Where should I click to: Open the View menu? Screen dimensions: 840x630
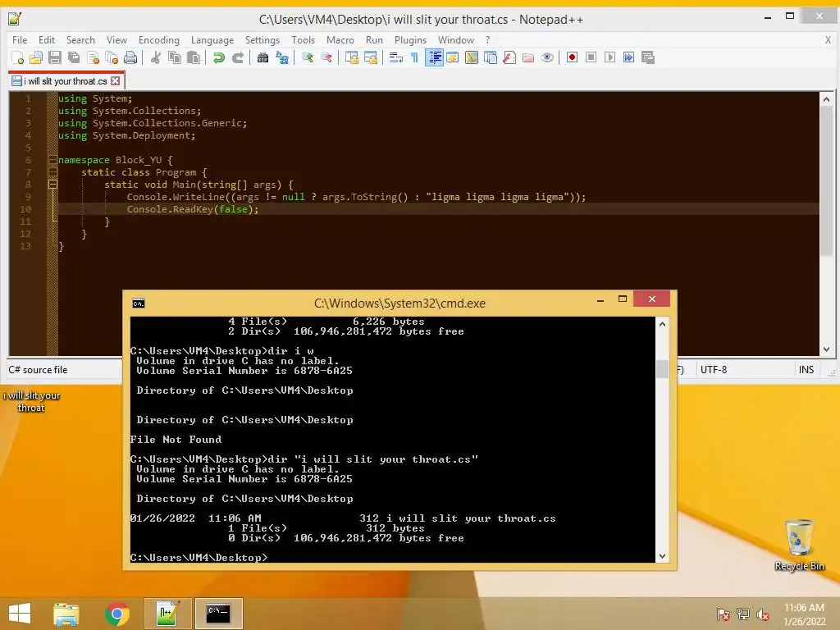point(116,40)
